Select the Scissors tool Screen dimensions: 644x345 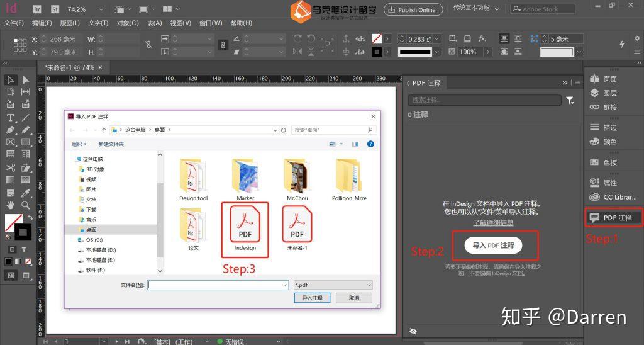(x=11, y=167)
